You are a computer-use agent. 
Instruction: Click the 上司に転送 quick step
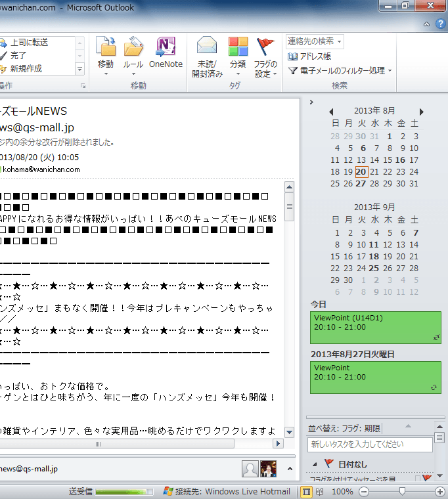(25, 42)
